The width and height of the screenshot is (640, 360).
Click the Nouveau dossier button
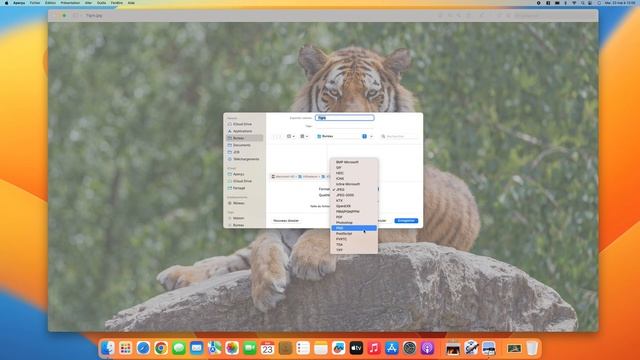coord(286,220)
